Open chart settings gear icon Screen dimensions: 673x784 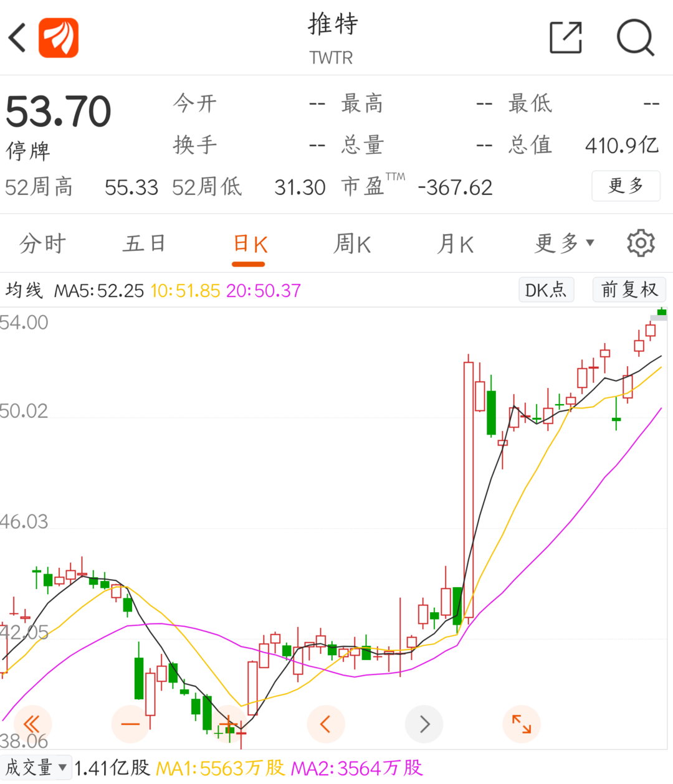(641, 243)
